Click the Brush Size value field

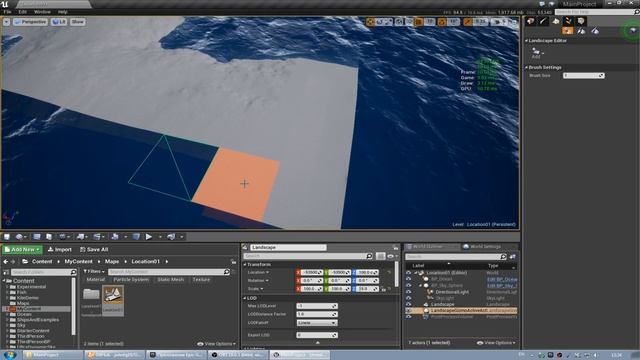click(584, 76)
